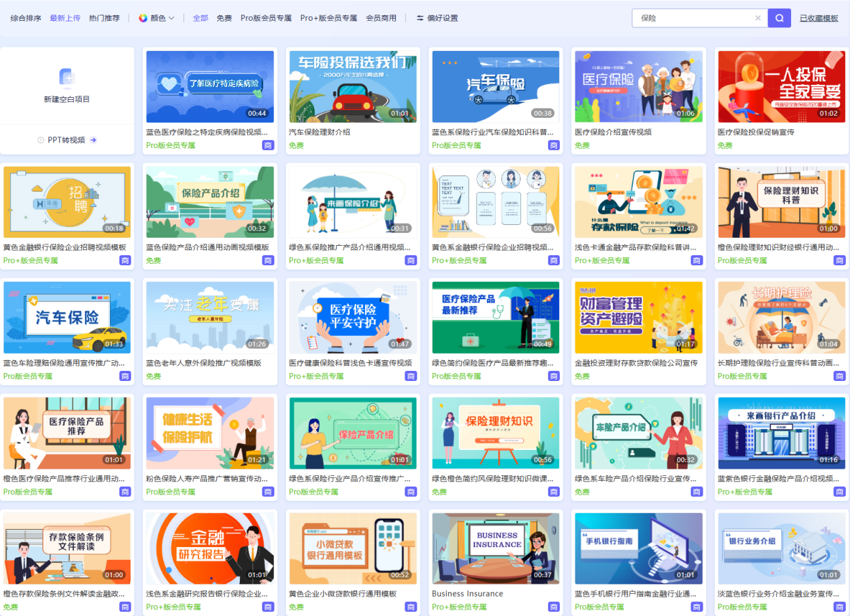
Task: Click the PPT转视频 link
Action: point(66,140)
